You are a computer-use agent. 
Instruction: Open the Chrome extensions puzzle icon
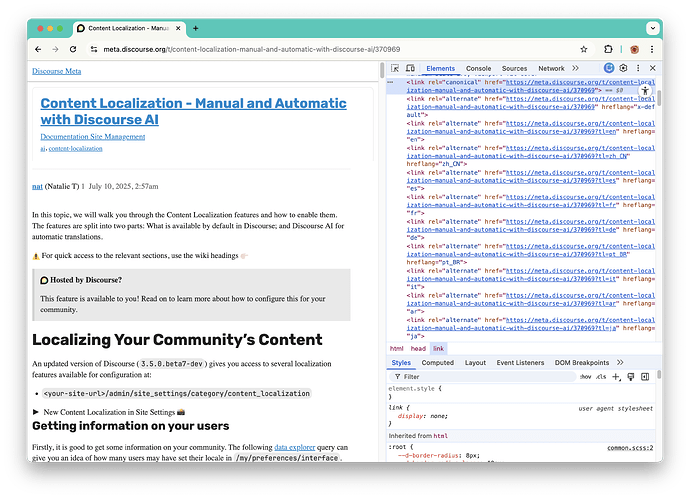[608, 49]
